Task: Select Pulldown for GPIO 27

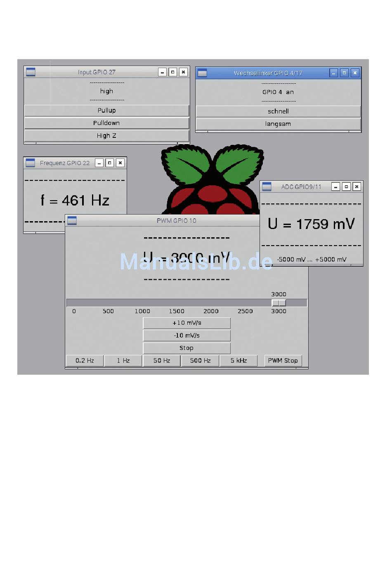Action: pos(106,123)
